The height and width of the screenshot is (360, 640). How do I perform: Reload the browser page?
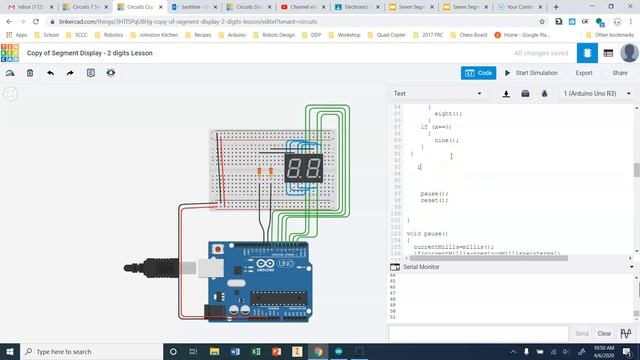tap(36, 22)
